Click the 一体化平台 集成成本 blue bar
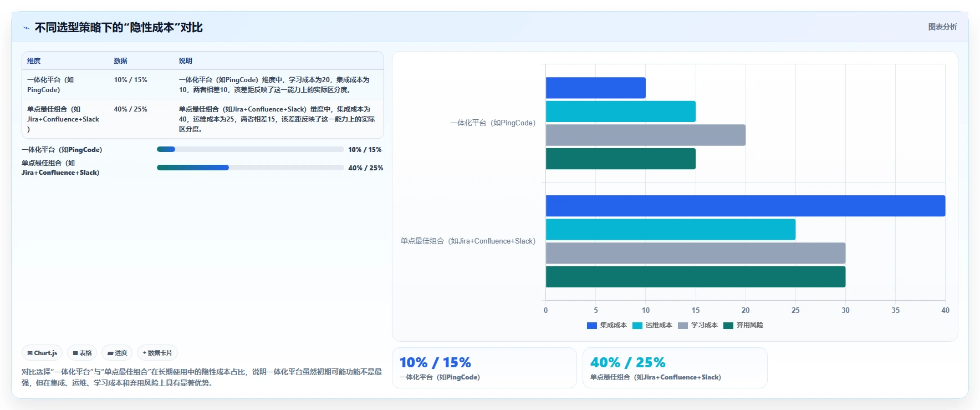980x410 pixels. pos(596,88)
